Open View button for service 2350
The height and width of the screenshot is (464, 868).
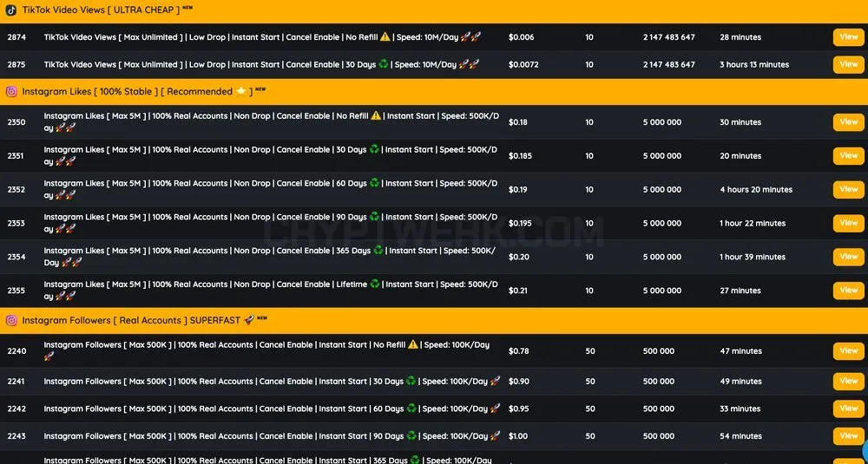coord(849,122)
